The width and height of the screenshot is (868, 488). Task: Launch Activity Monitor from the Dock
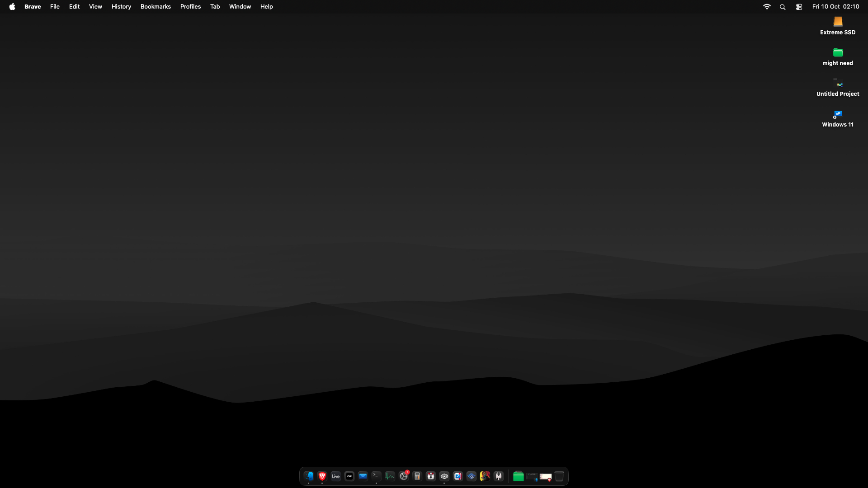click(390, 476)
